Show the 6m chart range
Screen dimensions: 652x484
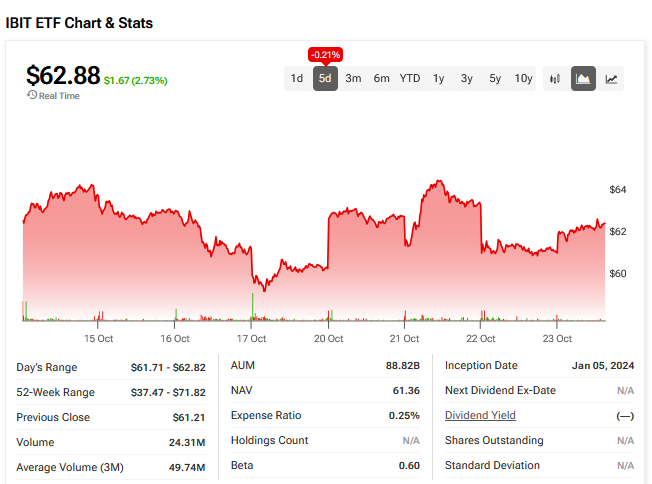click(x=381, y=79)
